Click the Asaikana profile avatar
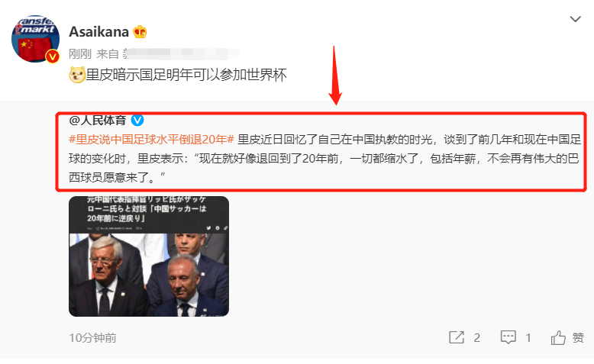The image size is (594, 364). [x=36, y=39]
